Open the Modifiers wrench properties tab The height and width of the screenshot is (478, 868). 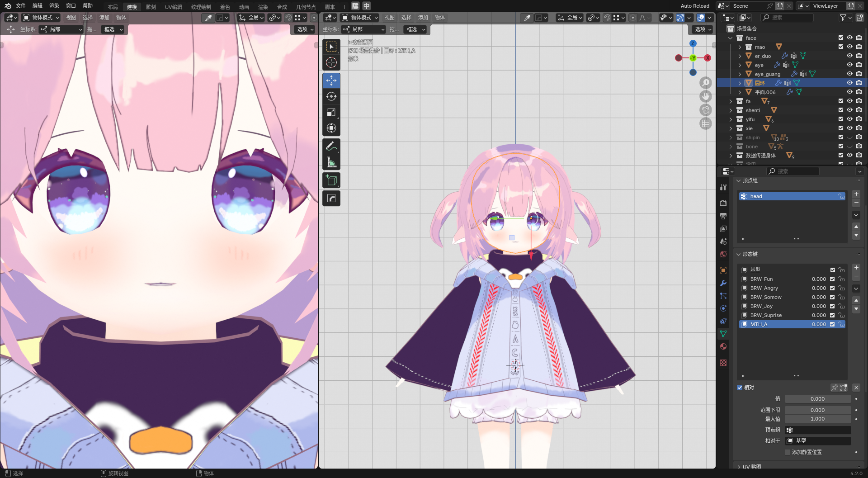click(x=723, y=283)
